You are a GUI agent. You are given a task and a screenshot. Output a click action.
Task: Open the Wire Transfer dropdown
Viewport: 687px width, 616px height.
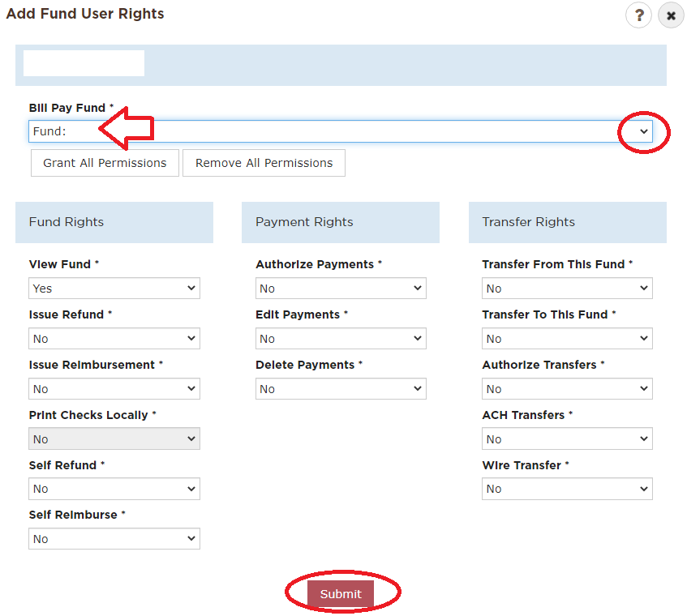pyautogui.click(x=567, y=489)
